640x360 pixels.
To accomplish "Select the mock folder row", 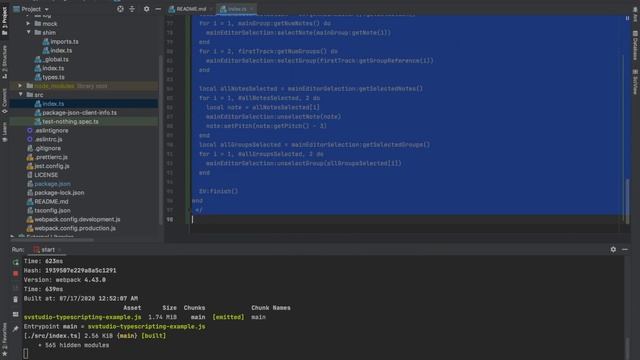I will 84,24.
